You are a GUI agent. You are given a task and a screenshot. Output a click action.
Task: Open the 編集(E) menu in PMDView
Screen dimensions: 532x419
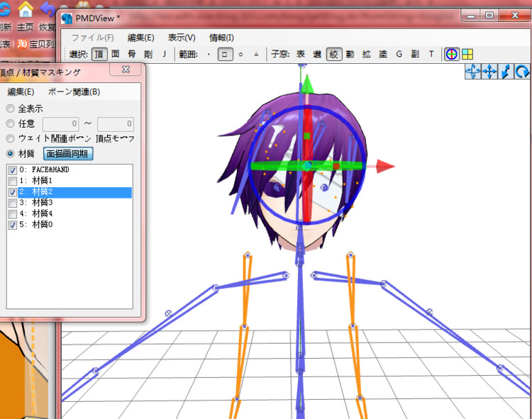141,38
